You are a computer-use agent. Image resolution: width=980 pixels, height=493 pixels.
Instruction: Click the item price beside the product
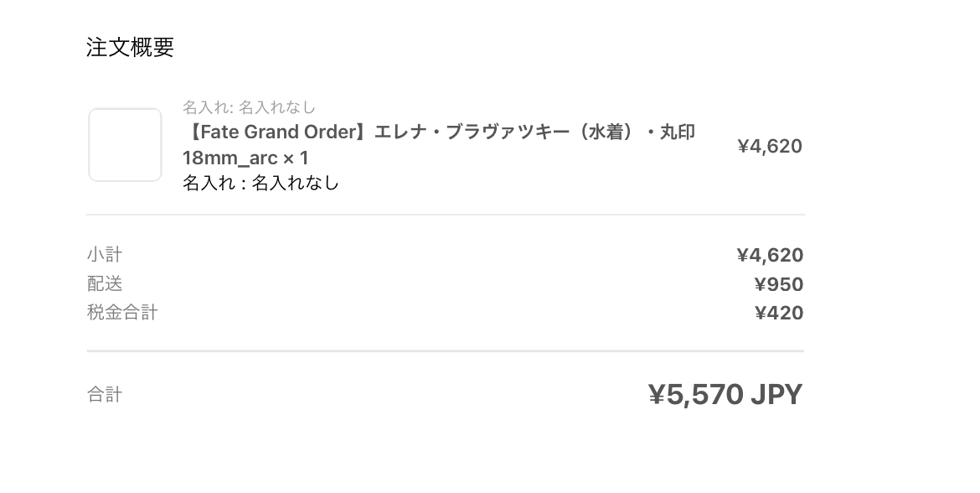[769, 147]
